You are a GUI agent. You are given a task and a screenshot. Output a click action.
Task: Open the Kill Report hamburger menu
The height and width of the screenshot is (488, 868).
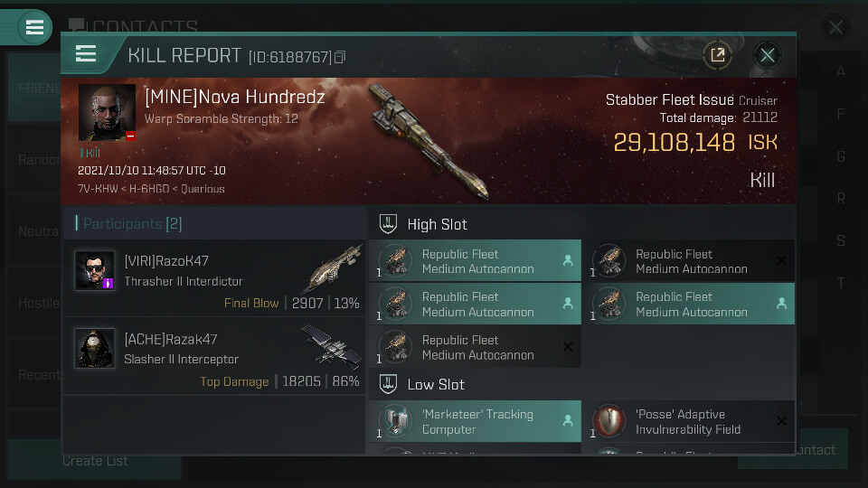tap(86, 54)
